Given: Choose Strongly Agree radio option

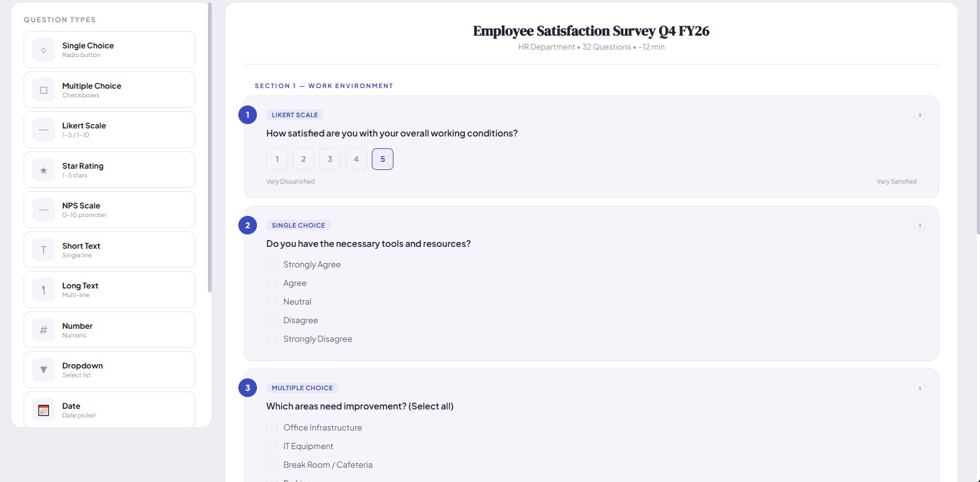Looking at the screenshot, I should coord(272,264).
